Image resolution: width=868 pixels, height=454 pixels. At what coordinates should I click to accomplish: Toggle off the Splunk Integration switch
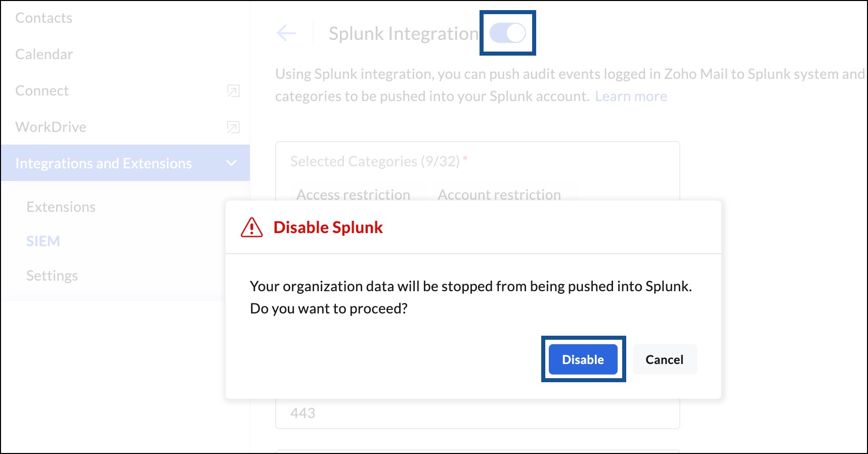tap(506, 32)
